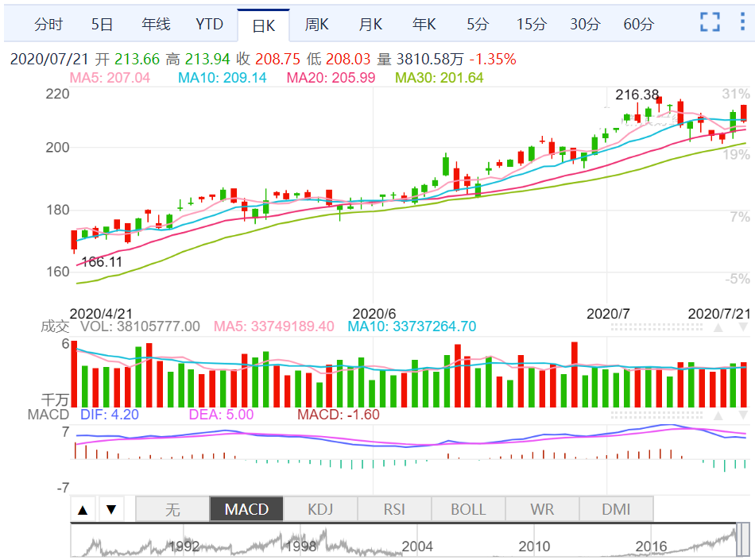Switch to 月K monthly candlestick tab
755x560 pixels.
[371, 24]
